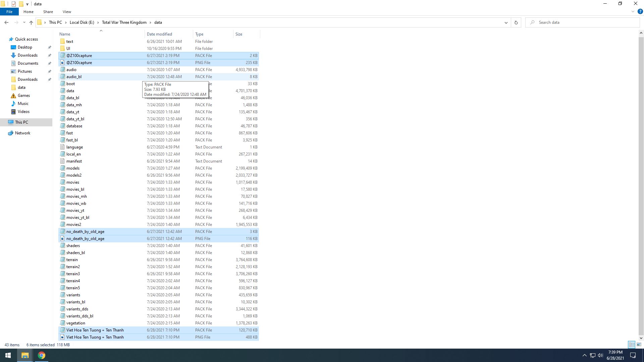Click the Refresh button next to address bar
This screenshot has width=644, height=362.
point(516,22)
